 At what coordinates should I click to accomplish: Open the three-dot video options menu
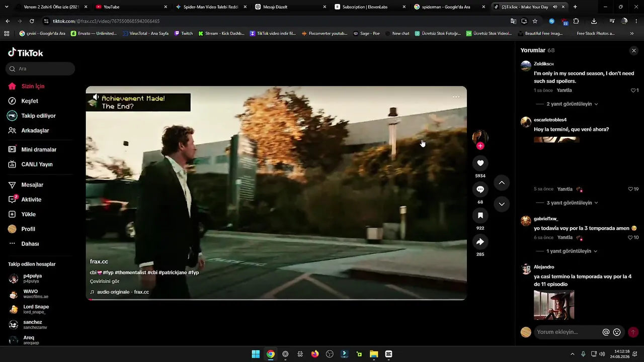click(x=456, y=97)
